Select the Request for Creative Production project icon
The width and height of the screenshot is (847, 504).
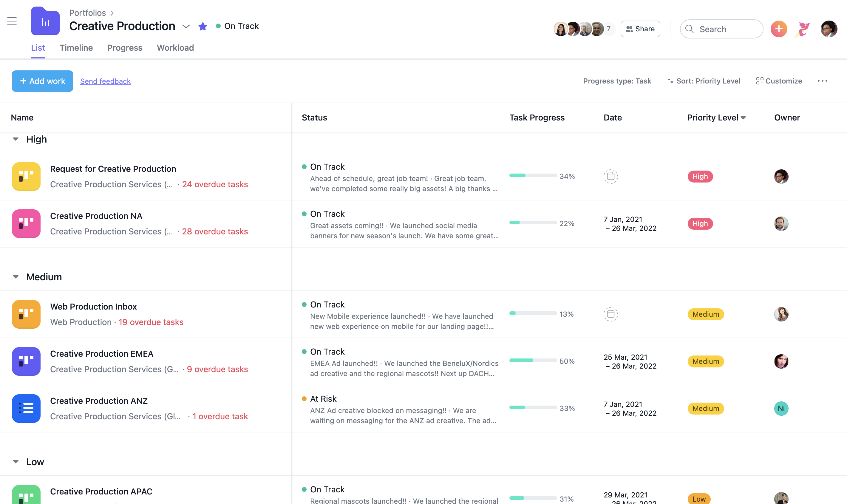tap(26, 176)
